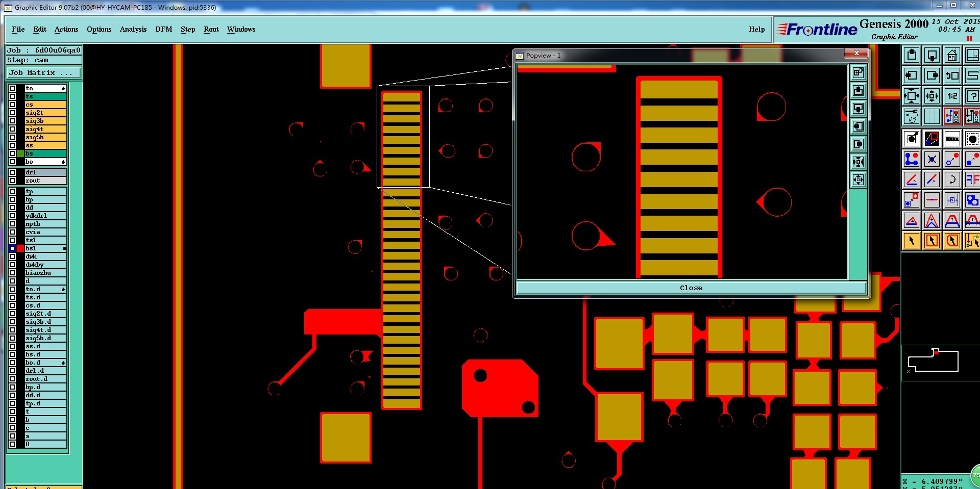The height and width of the screenshot is (489, 980).
Task: Click the Popview pan left icon
Action: [859, 126]
